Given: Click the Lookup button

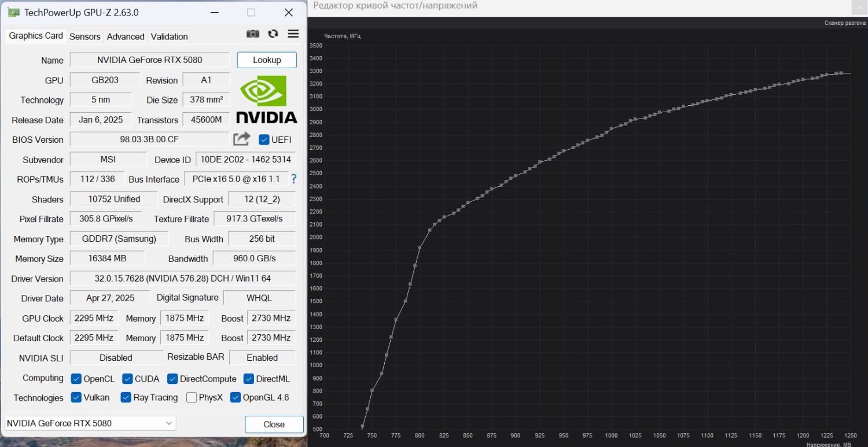Looking at the screenshot, I should click(x=267, y=60).
